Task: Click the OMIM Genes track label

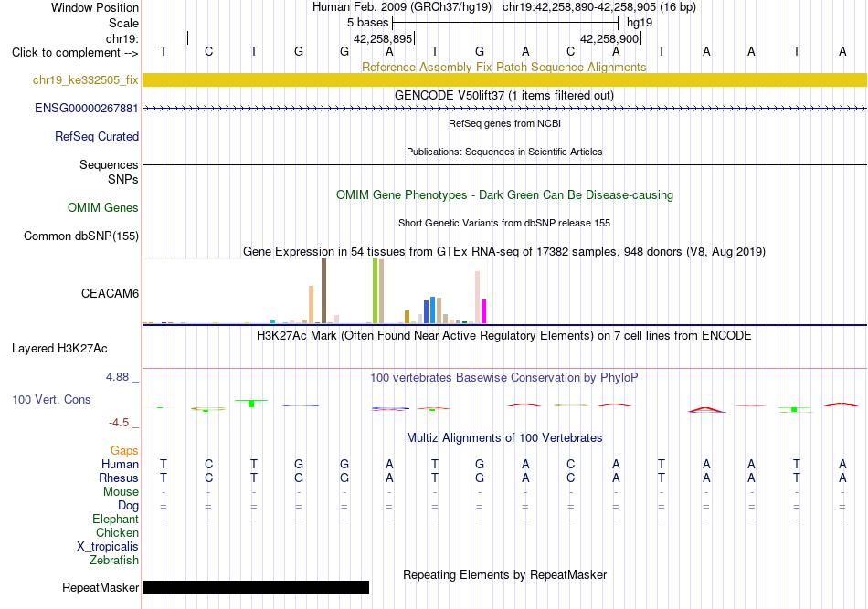Action: coord(103,207)
